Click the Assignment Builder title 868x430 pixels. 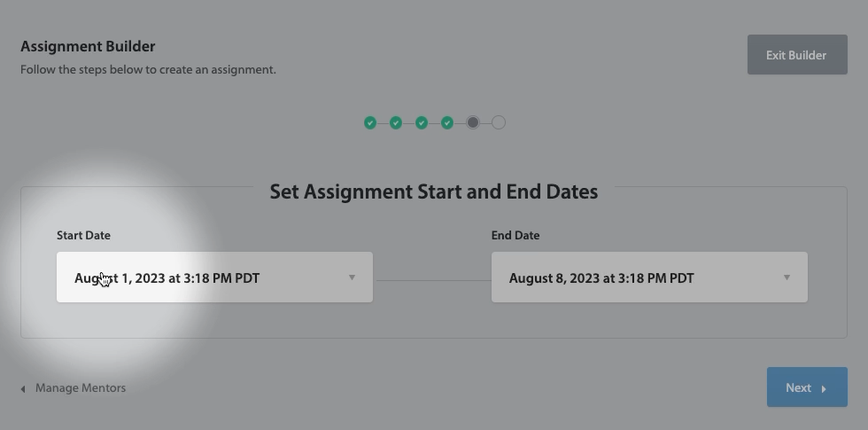click(x=88, y=46)
